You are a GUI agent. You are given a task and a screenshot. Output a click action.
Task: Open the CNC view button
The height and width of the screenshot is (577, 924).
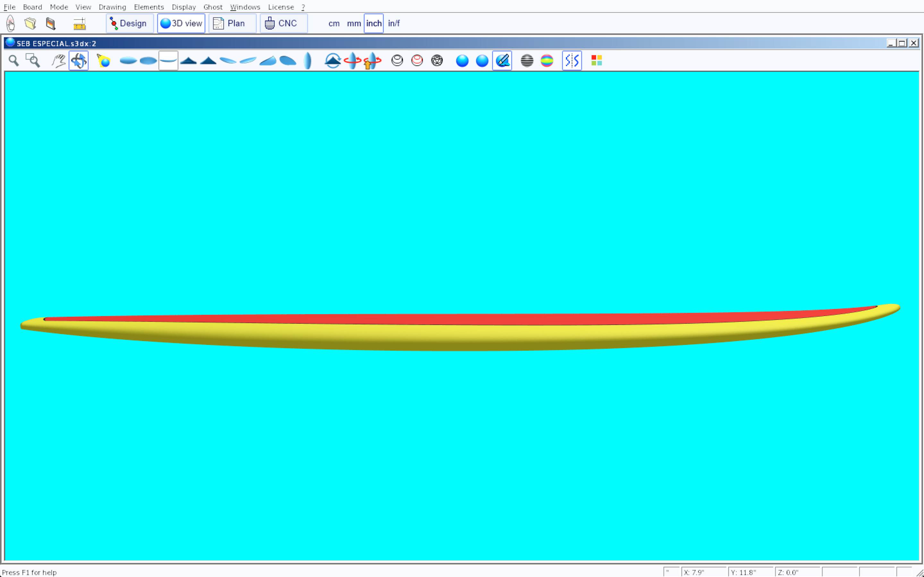[283, 24]
